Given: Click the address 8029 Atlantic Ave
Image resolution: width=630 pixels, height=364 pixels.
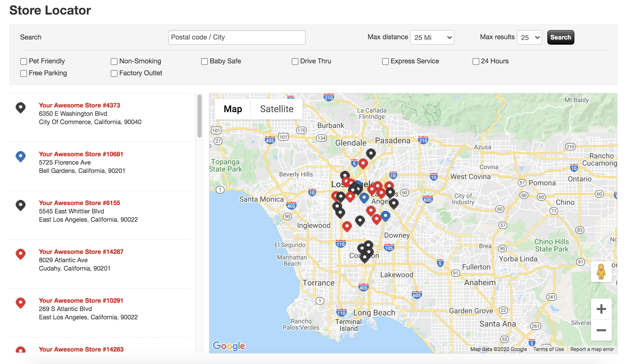Looking at the screenshot, I should 63,260.
